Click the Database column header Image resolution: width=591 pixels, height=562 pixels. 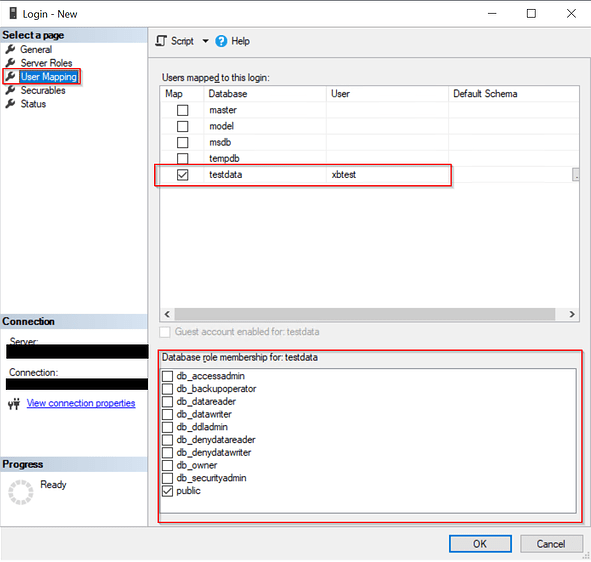[265, 94]
